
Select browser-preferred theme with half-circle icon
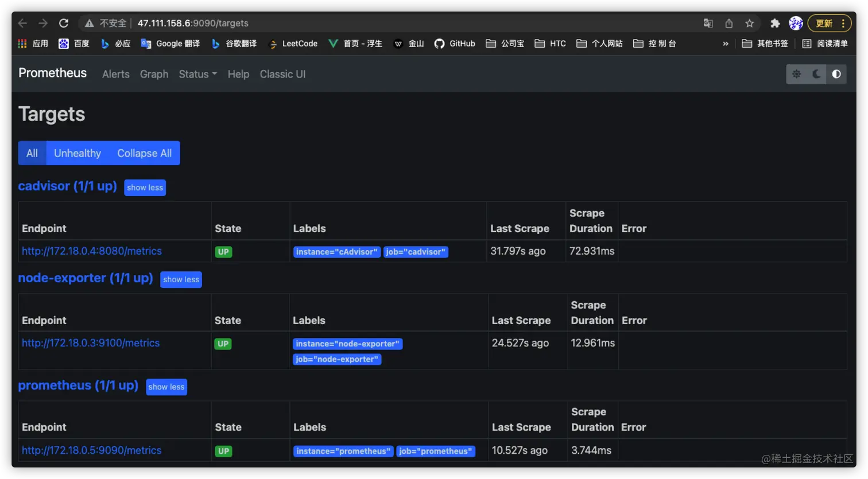click(836, 74)
